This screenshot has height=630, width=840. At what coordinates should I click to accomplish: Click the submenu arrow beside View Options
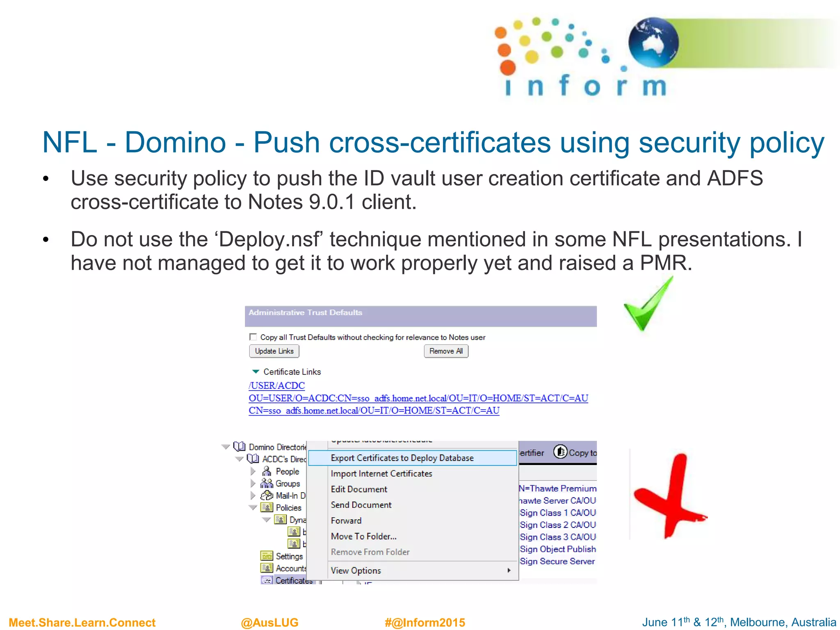coord(509,570)
